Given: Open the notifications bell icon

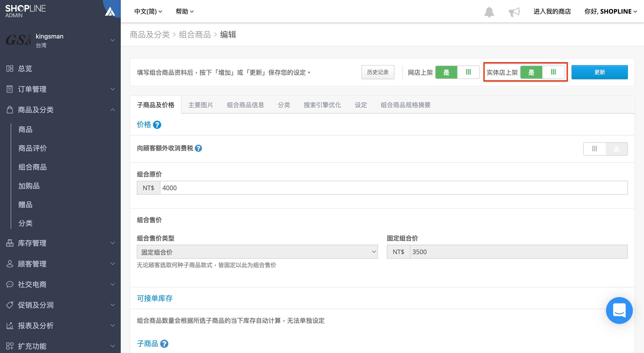Looking at the screenshot, I should point(489,12).
